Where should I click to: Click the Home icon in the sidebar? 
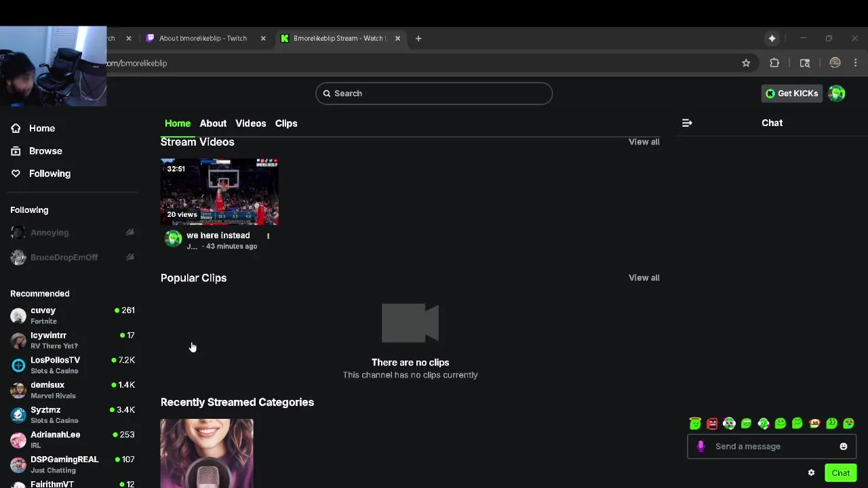(x=16, y=128)
